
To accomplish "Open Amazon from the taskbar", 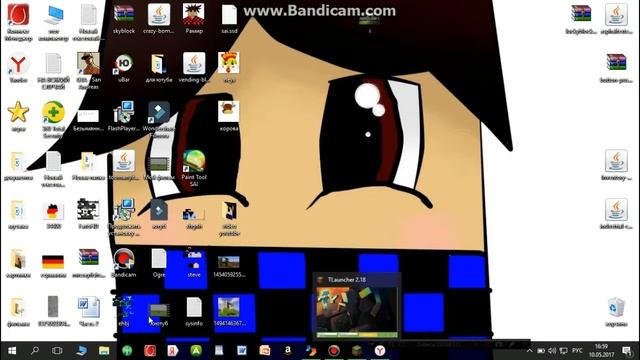I will (x=288, y=351).
